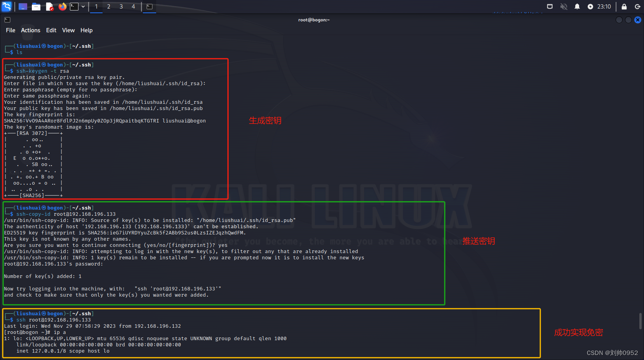
Task: Switch to workspace 4
Action: click(x=133, y=7)
